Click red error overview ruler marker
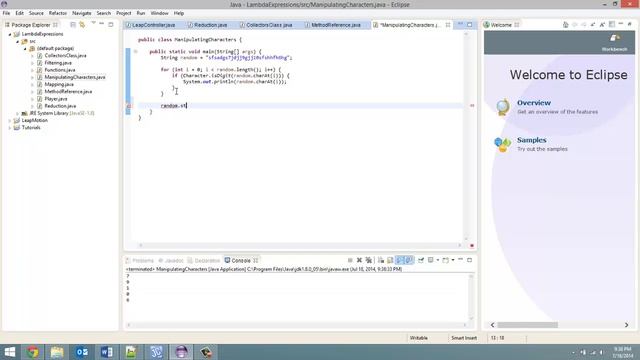This screenshot has width=640, height=360. tap(472, 106)
